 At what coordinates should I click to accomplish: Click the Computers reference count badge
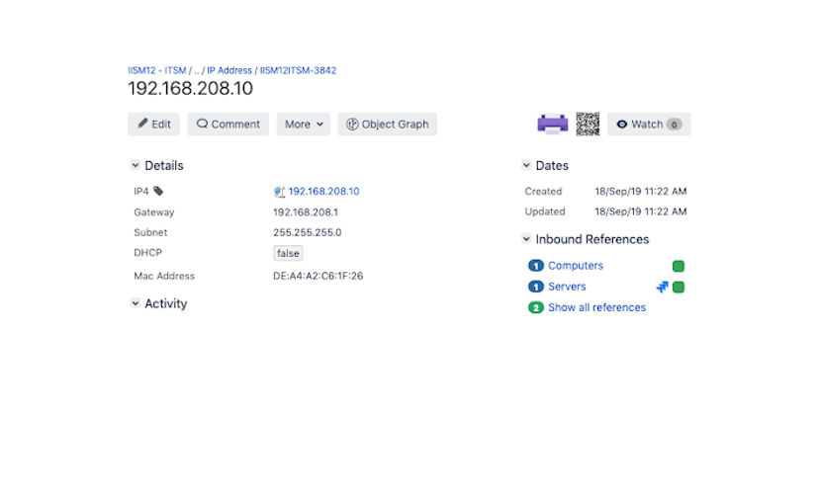(x=536, y=266)
